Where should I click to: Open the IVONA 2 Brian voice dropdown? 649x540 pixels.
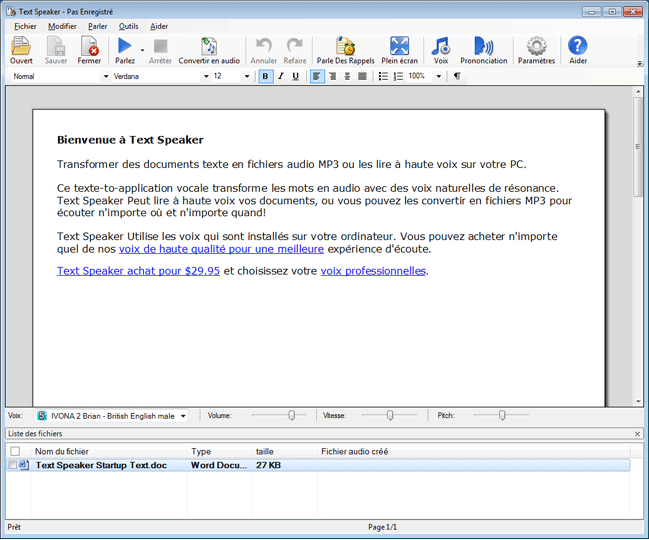183,415
